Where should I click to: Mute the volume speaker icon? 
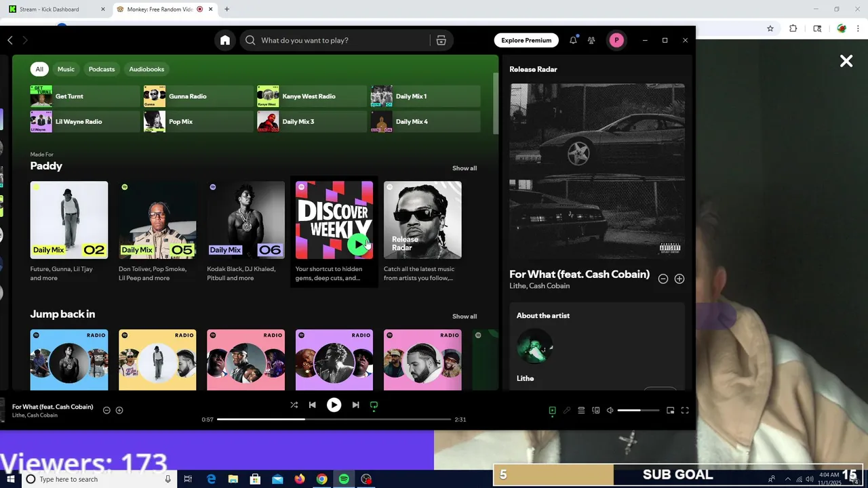pos(610,410)
